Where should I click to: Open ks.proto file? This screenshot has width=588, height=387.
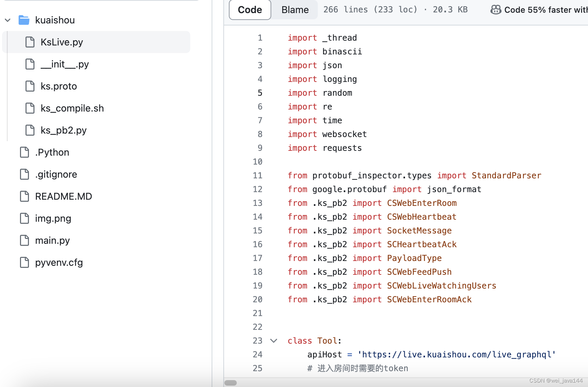point(59,86)
